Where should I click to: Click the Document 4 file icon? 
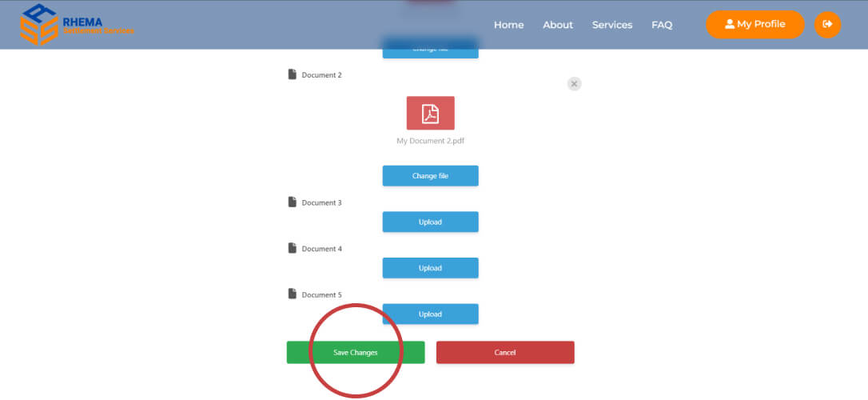pos(292,248)
